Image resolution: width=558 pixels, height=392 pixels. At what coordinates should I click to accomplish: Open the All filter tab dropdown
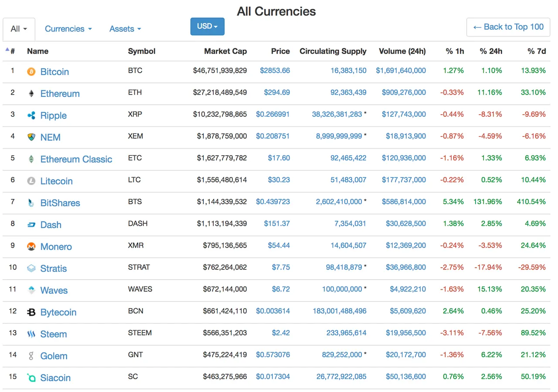pyautogui.click(x=19, y=29)
